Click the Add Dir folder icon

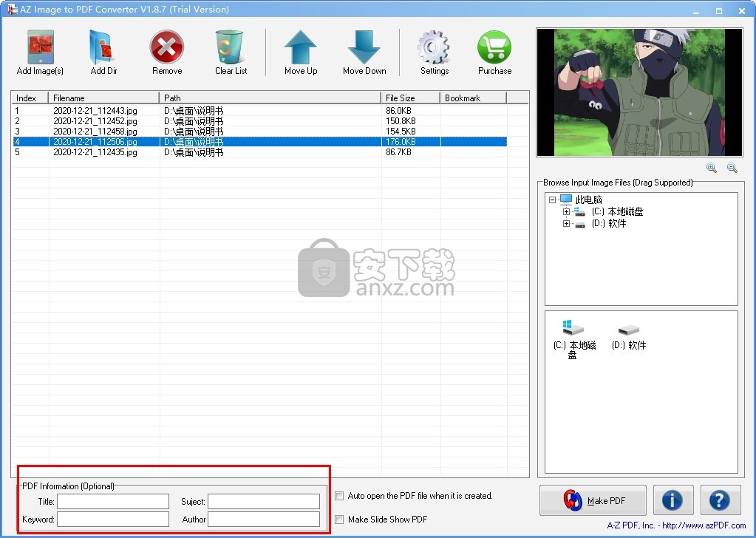[x=103, y=47]
